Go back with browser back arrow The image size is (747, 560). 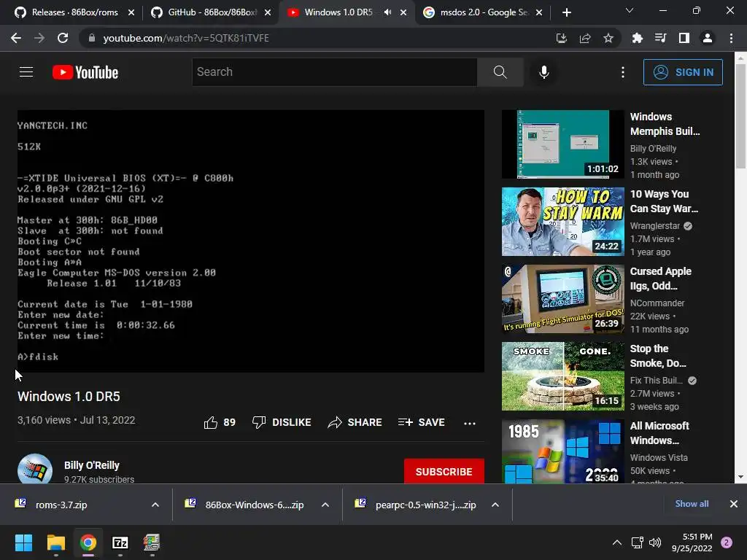pyautogui.click(x=16, y=38)
